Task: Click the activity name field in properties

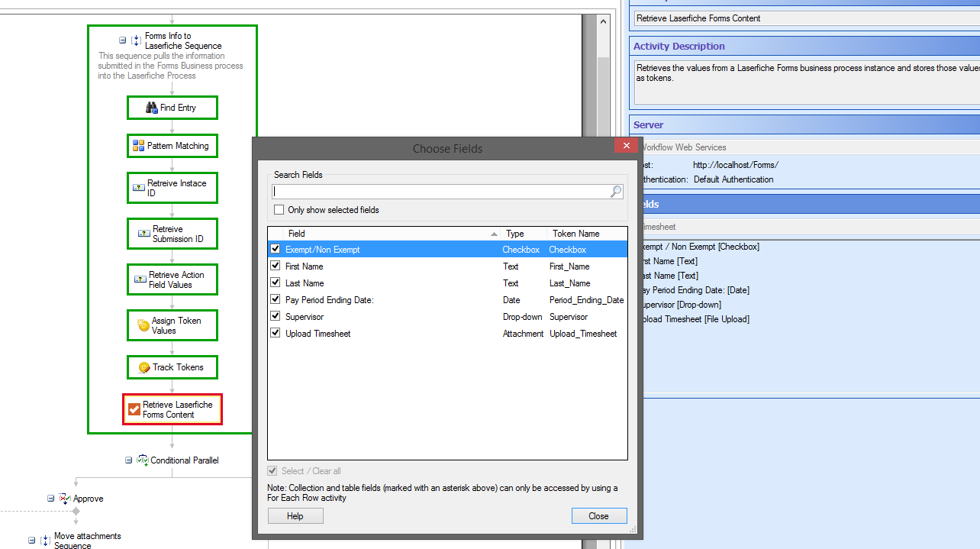Action: pos(805,18)
